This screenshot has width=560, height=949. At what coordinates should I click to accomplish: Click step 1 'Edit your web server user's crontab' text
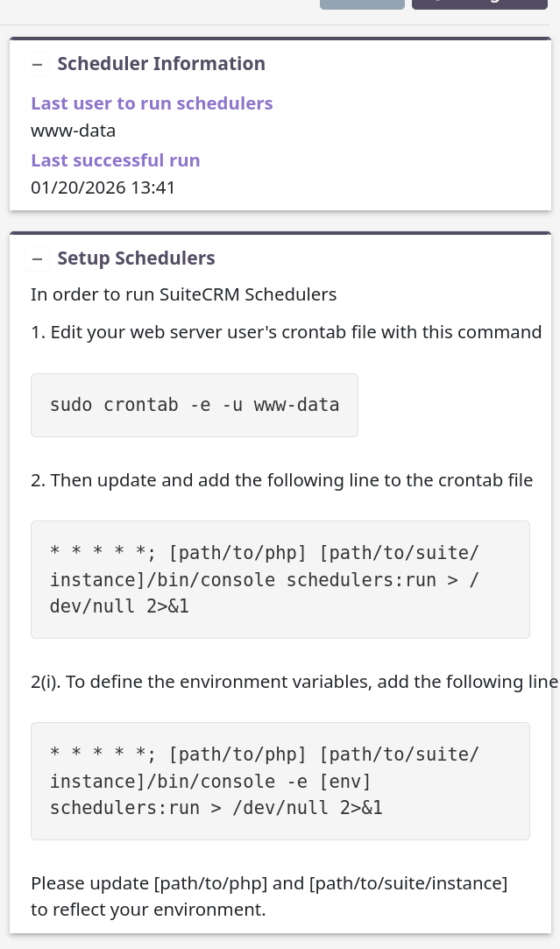click(x=286, y=332)
